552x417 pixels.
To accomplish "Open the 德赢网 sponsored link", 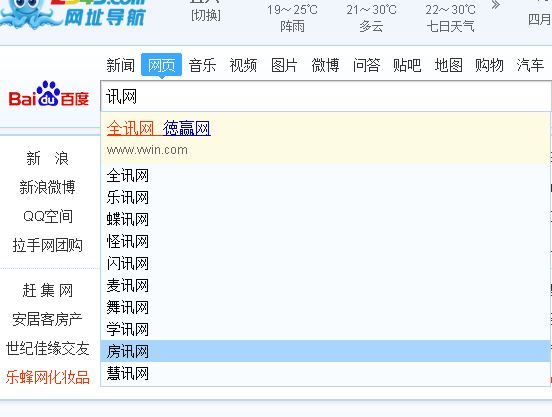I will click(187, 128).
